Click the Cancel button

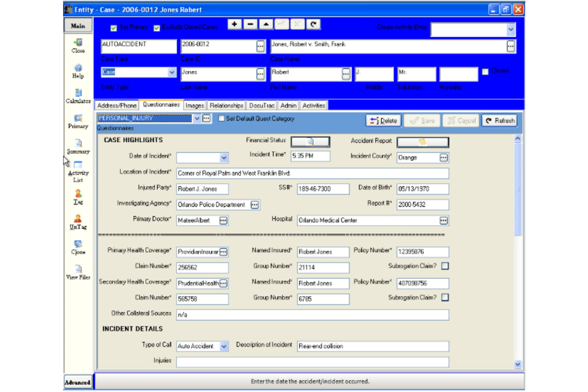click(x=461, y=121)
